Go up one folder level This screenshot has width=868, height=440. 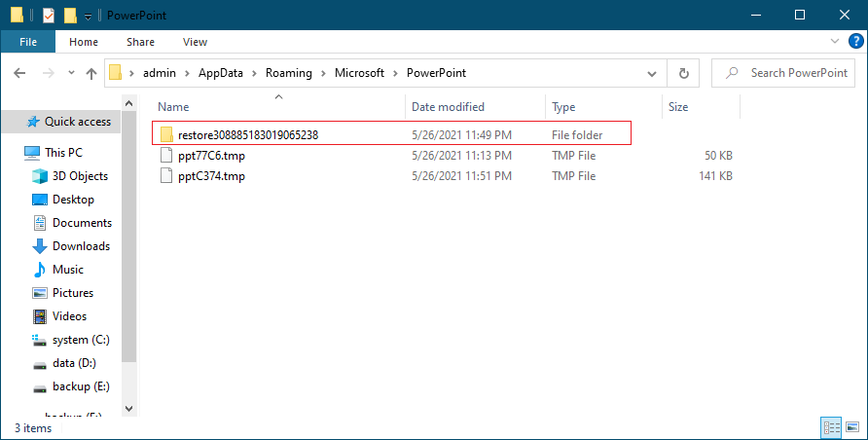pos(91,73)
